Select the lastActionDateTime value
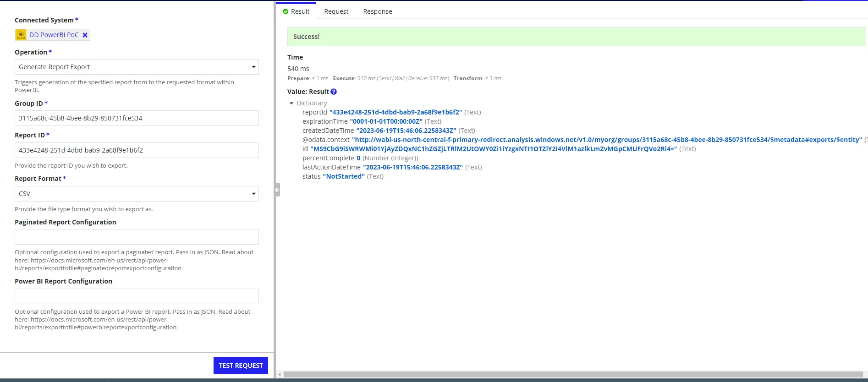The image size is (868, 382). [x=413, y=167]
